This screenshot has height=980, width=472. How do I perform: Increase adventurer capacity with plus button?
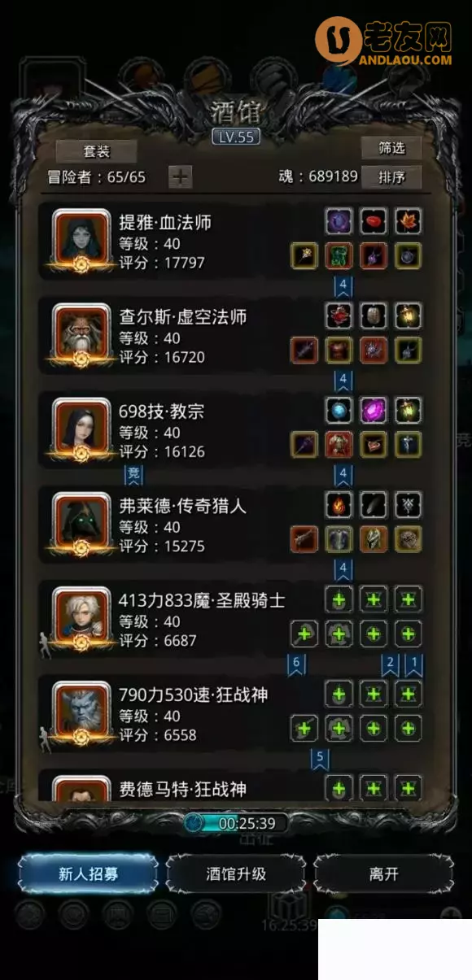pos(180,176)
